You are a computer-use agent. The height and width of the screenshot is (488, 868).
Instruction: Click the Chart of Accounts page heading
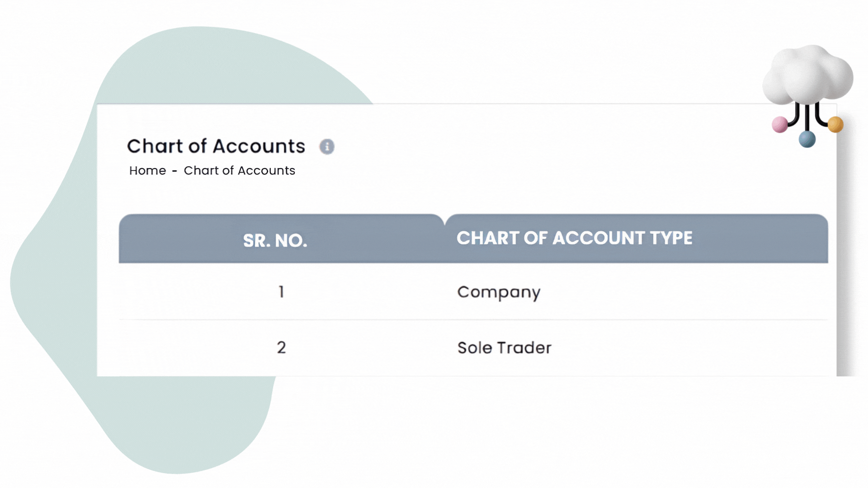tap(216, 146)
